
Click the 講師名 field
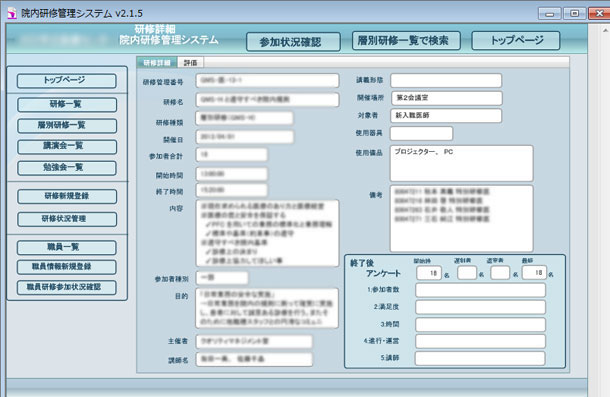click(254, 359)
